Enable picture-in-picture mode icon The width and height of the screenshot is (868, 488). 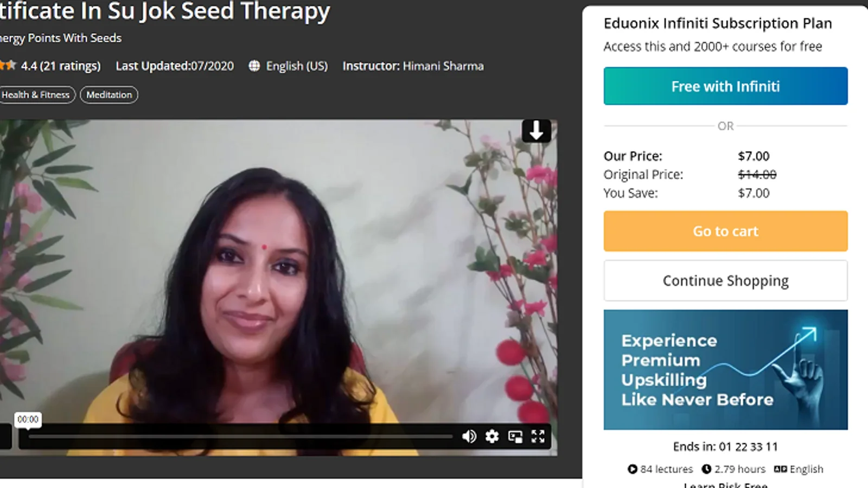[515, 436]
